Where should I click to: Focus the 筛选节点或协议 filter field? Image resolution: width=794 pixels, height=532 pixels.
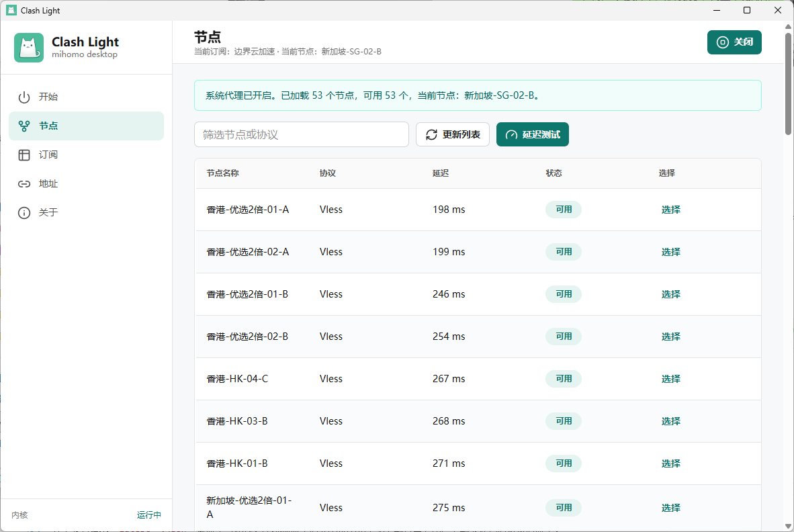[x=302, y=134]
